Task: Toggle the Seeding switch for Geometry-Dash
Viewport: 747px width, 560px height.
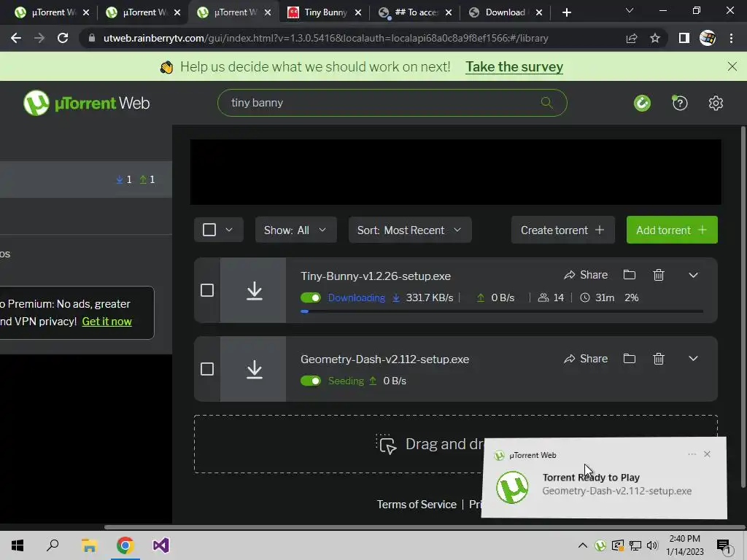Action: click(x=311, y=381)
